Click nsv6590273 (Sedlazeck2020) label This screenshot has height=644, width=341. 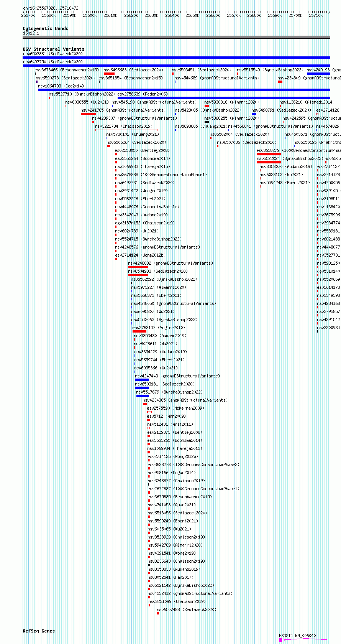[66, 78]
